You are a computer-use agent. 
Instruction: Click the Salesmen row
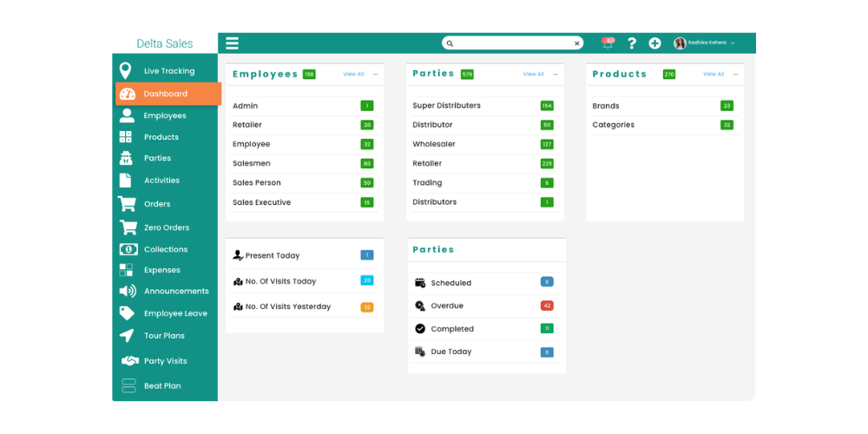(x=305, y=164)
